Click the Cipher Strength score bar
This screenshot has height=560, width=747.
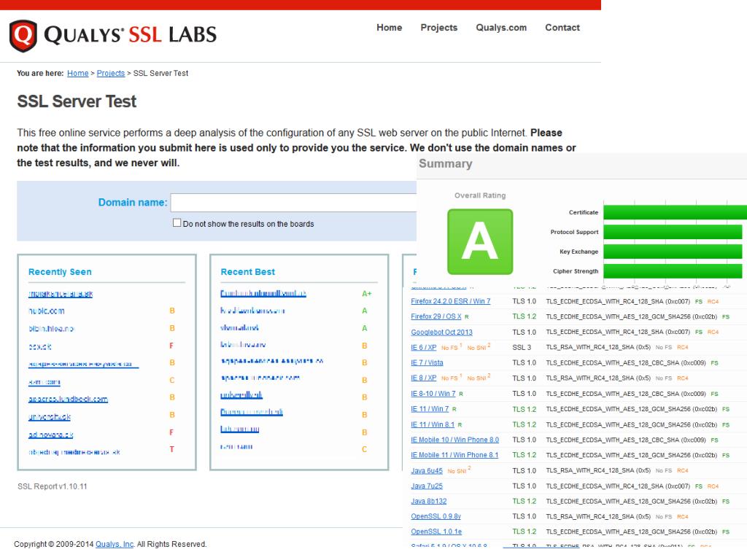(673, 271)
